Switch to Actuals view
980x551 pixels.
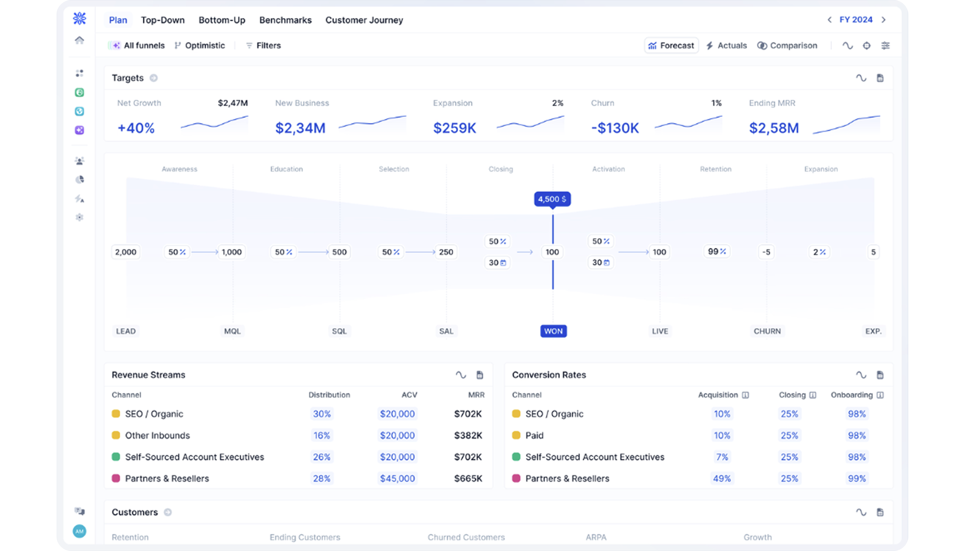point(726,45)
